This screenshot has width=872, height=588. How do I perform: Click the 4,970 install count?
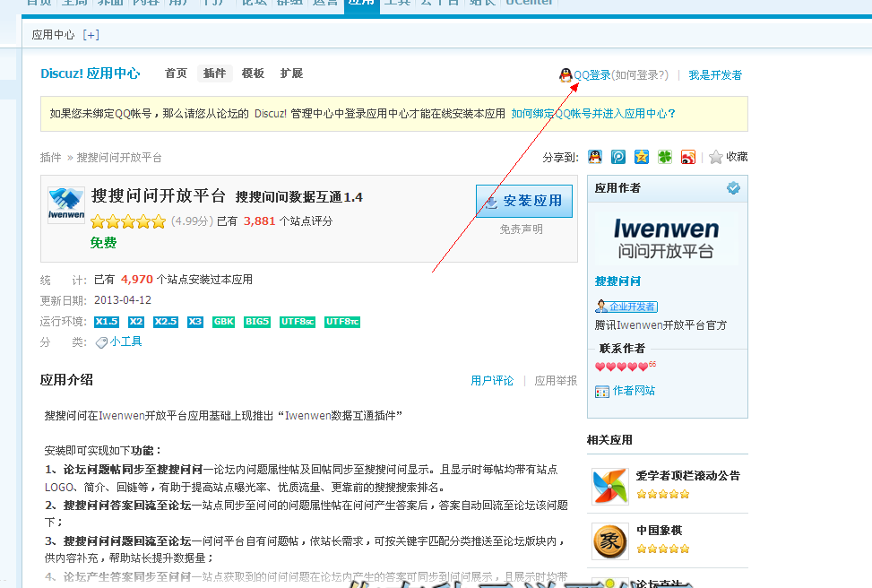pos(137,280)
